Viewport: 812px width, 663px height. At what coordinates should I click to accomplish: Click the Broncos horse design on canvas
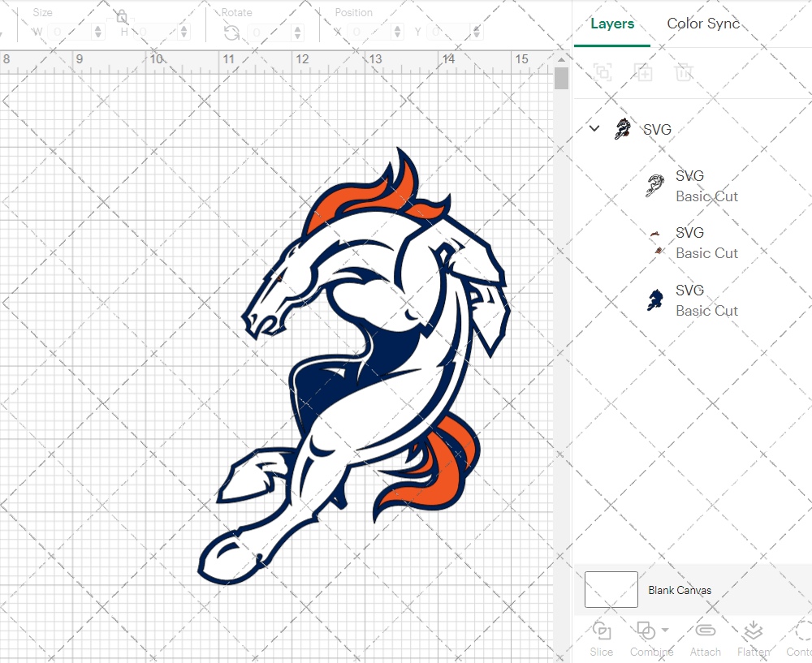(354, 367)
